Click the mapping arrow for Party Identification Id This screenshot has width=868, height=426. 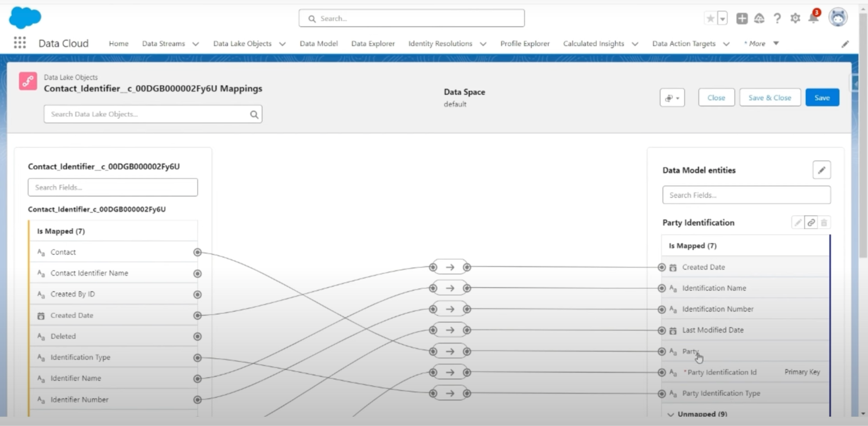[450, 372]
